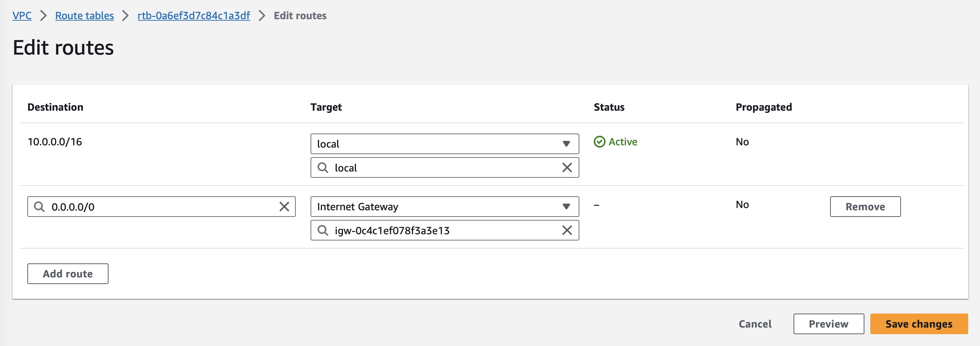Viewport: 980px width, 346px height.
Task: Click search icon in local target field
Action: tap(323, 168)
